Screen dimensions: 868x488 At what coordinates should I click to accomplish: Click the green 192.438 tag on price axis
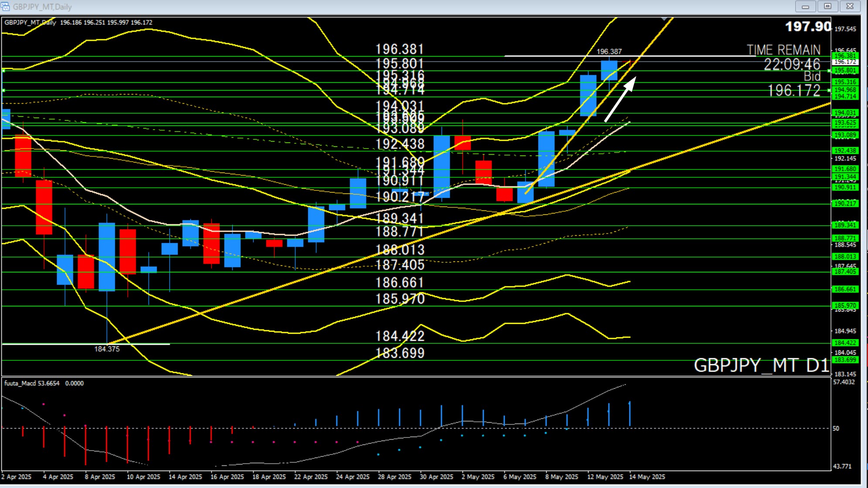pos(845,151)
